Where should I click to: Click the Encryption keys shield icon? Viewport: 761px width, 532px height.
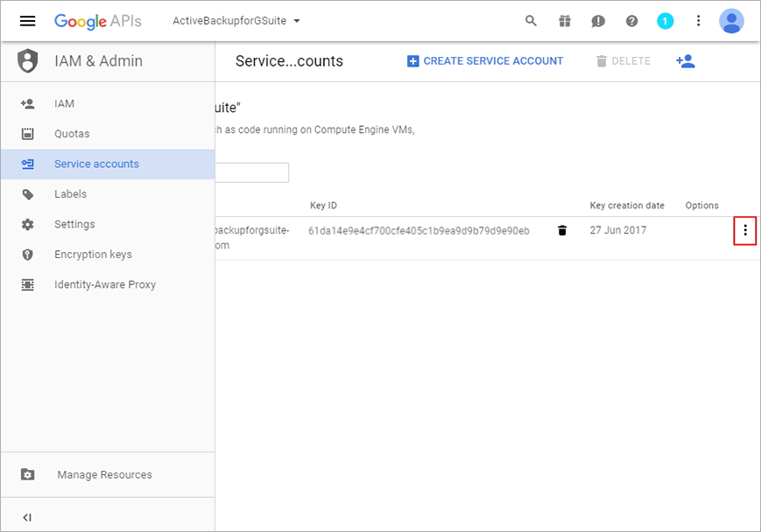28,254
